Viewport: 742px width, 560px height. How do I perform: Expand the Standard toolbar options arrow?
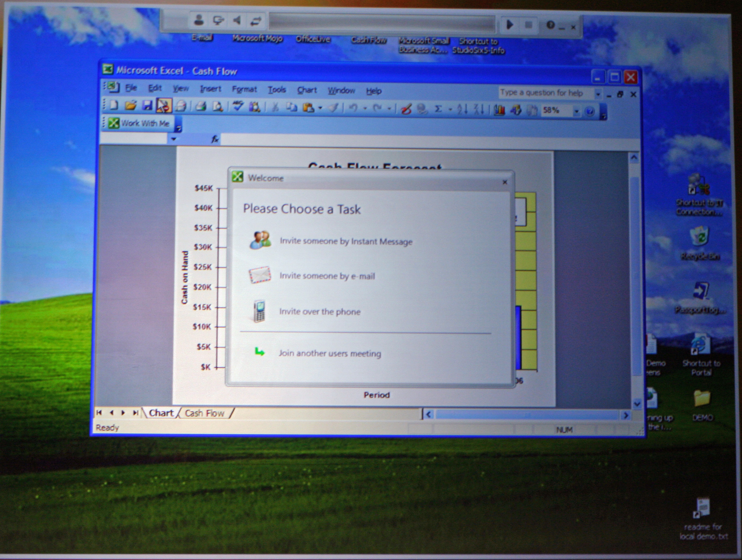click(604, 112)
